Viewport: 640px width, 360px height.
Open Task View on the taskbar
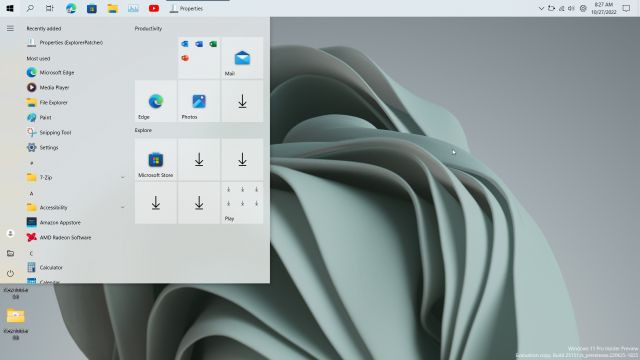pyautogui.click(x=49, y=8)
